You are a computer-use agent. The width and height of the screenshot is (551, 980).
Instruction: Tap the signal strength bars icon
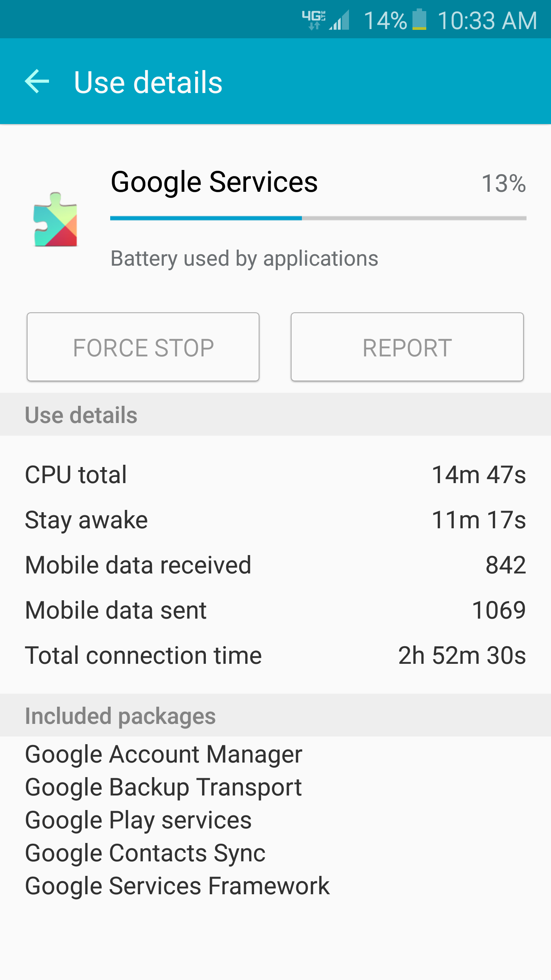tap(339, 20)
